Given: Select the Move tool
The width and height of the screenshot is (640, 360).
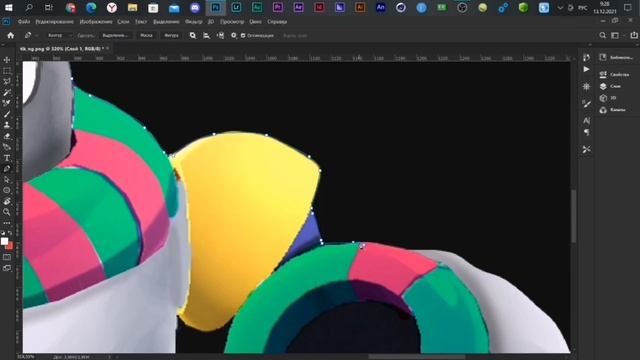Looking at the screenshot, I should pyautogui.click(x=7, y=60).
